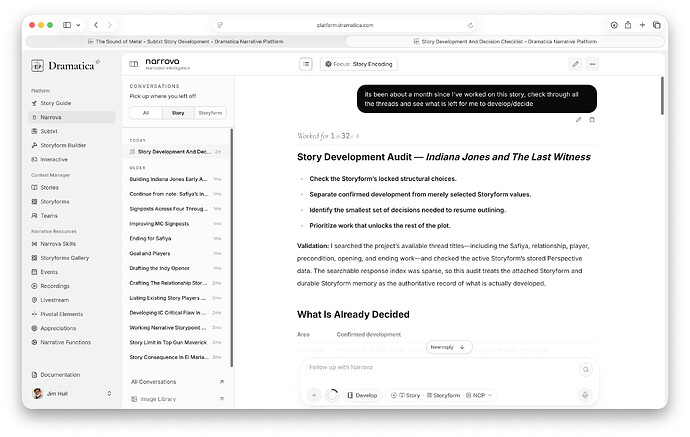Select the Storyform conversations filter tab
This screenshot has height=437, width=690.
(210, 113)
